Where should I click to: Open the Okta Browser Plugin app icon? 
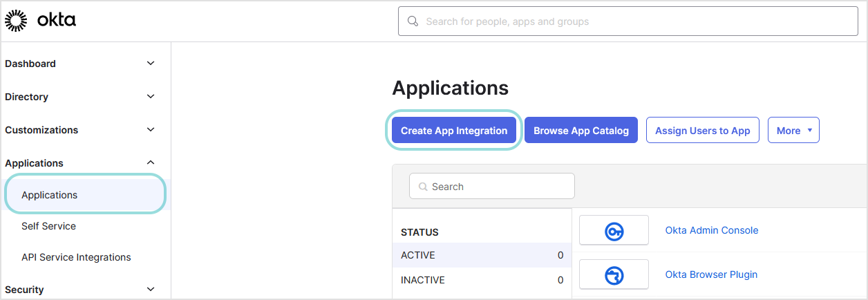point(614,274)
